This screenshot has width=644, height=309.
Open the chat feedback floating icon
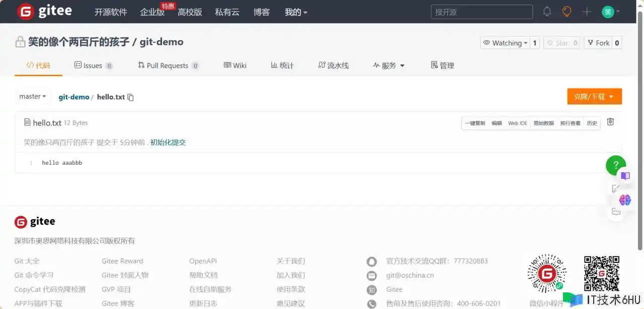tap(616, 212)
